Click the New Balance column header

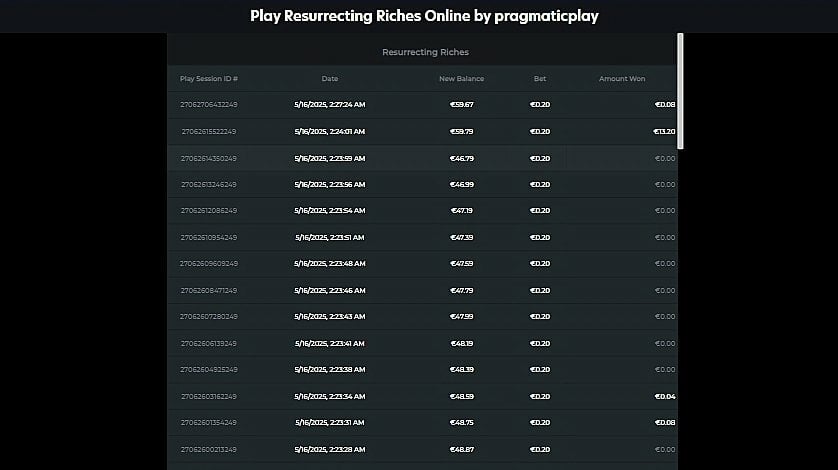click(x=461, y=79)
